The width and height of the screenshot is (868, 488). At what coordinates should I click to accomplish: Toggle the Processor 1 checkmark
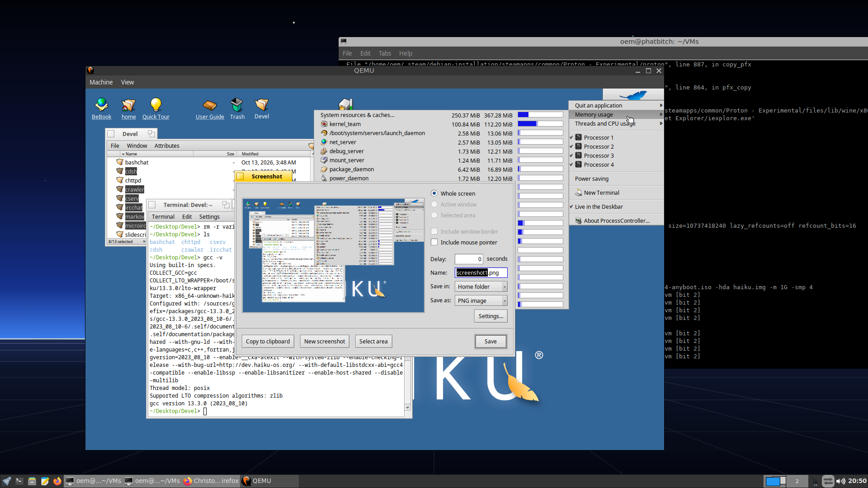(571, 137)
